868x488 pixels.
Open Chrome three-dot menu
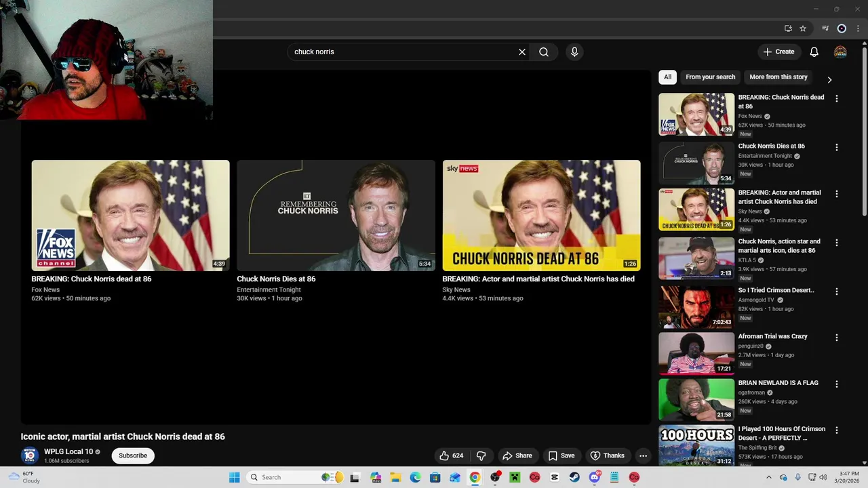(858, 28)
